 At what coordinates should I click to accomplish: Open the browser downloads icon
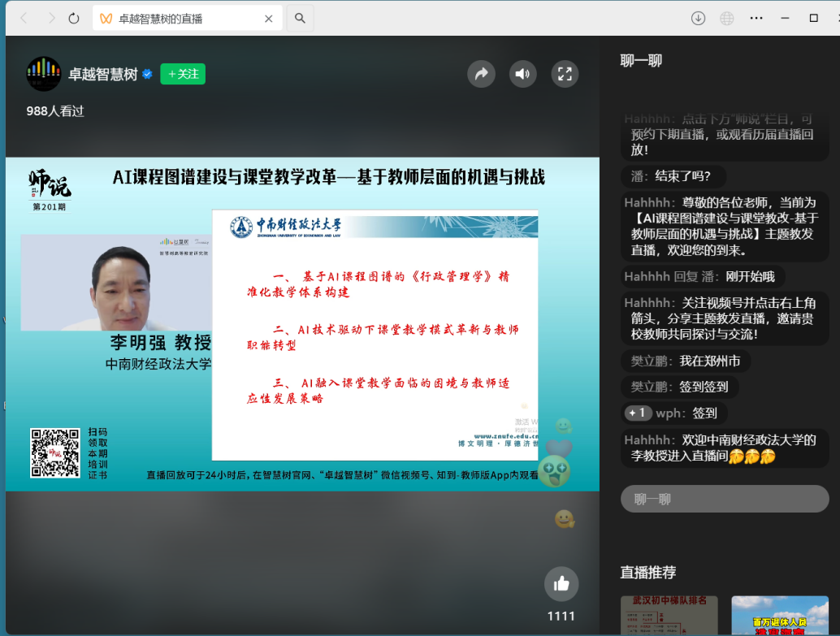pyautogui.click(x=698, y=18)
